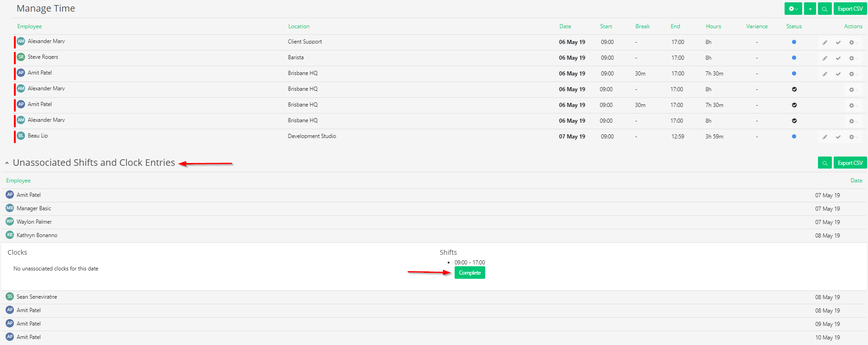Open green settings gear dropdown in header

[x=793, y=9]
